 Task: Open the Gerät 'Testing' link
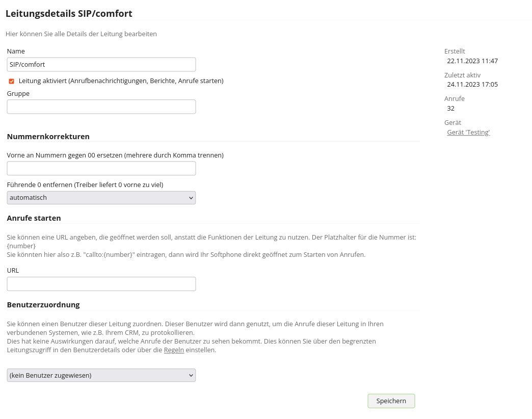468,133
